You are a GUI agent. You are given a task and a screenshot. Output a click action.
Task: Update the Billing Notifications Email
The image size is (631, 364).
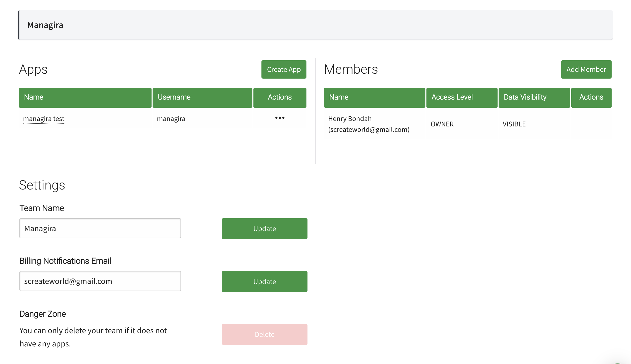coord(265,282)
